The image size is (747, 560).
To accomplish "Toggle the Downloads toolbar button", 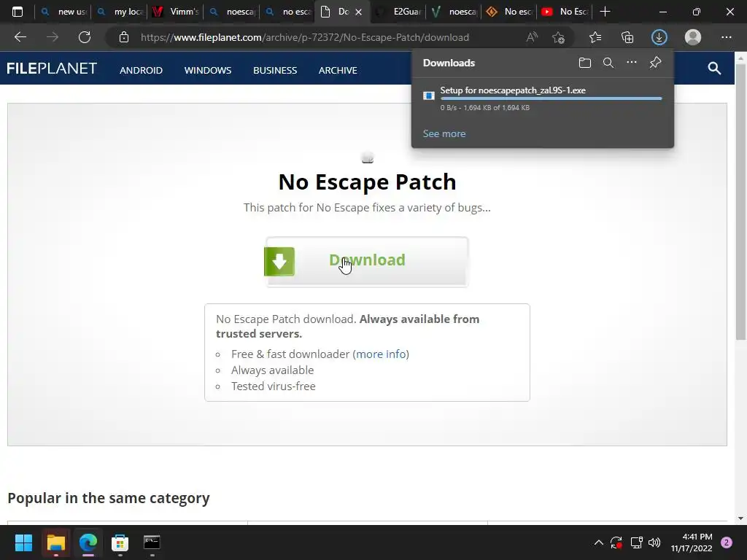I will [x=659, y=37].
